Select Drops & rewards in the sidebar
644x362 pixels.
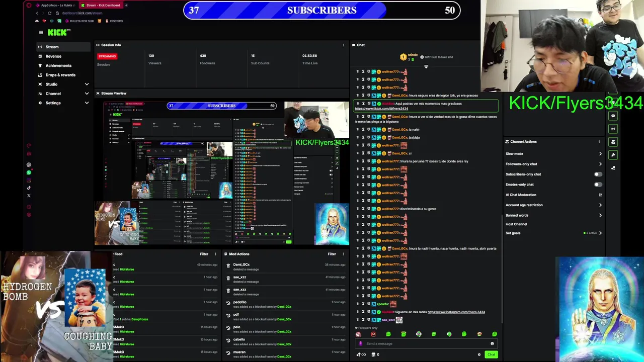tap(63, 75)
